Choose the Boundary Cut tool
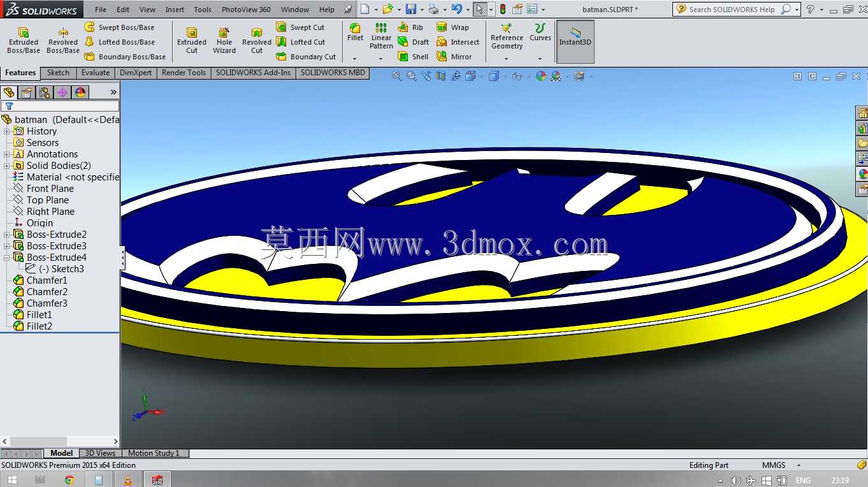This screenshot has width=868, height=487. [306, 57]
